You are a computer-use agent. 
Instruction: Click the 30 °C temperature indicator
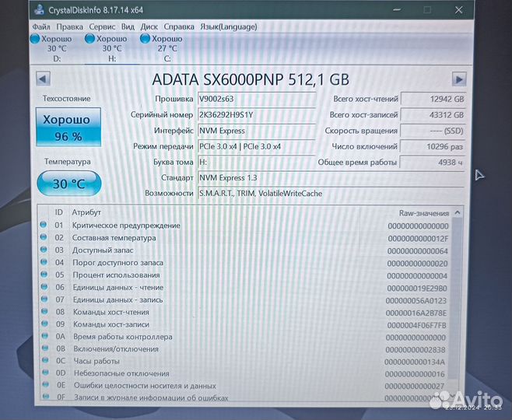69,184
